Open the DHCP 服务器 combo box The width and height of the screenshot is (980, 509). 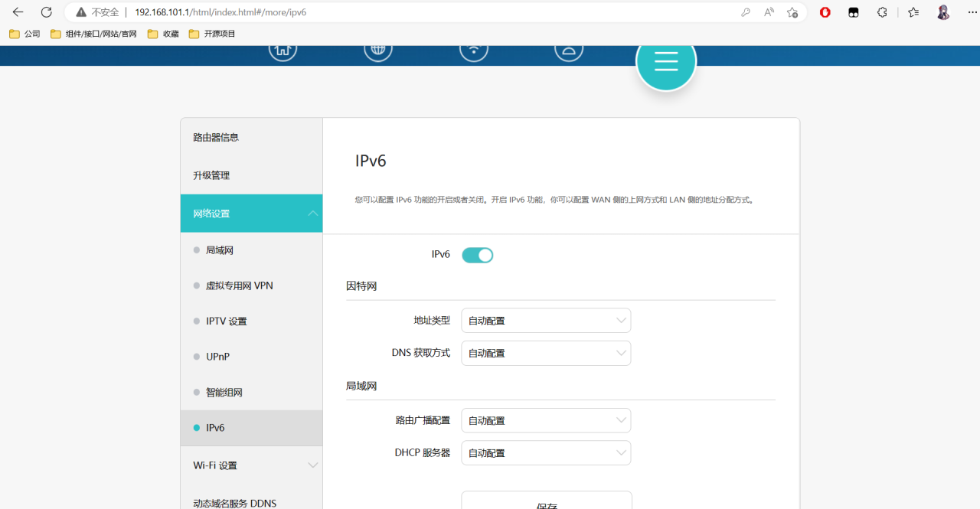point(545,452)
